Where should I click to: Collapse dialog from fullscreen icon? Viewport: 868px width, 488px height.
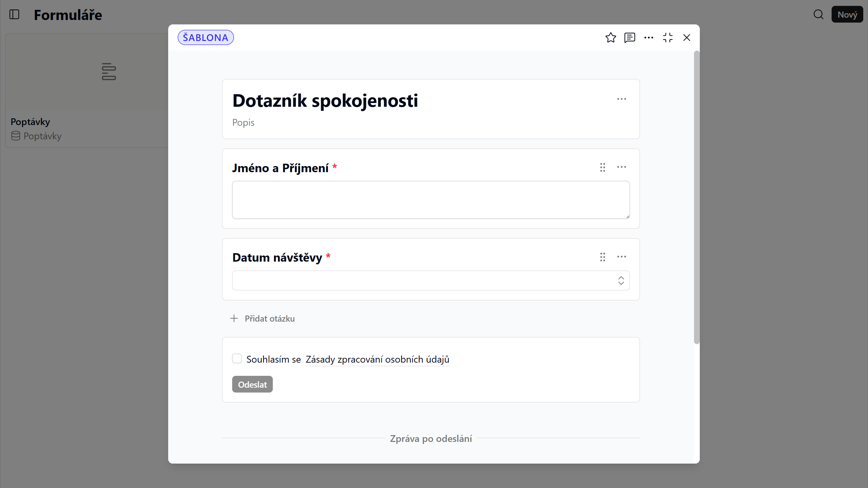pyautogui.click(x=668, y=38)
